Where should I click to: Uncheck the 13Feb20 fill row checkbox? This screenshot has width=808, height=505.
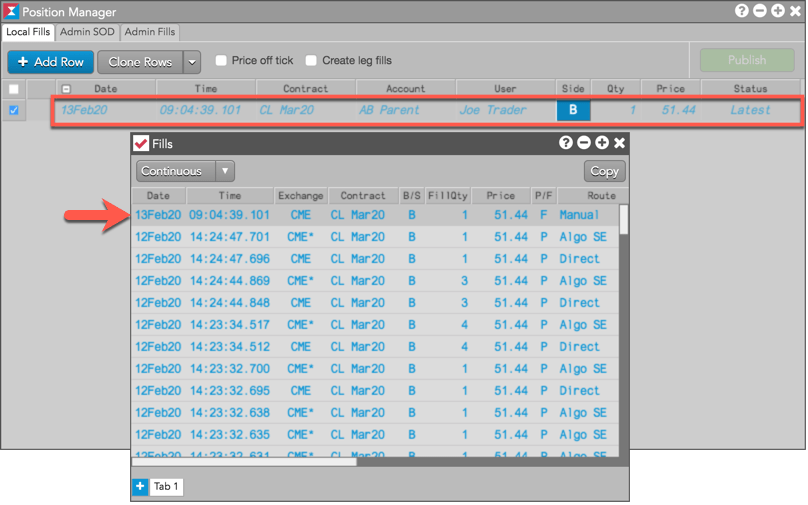[14, 110]
